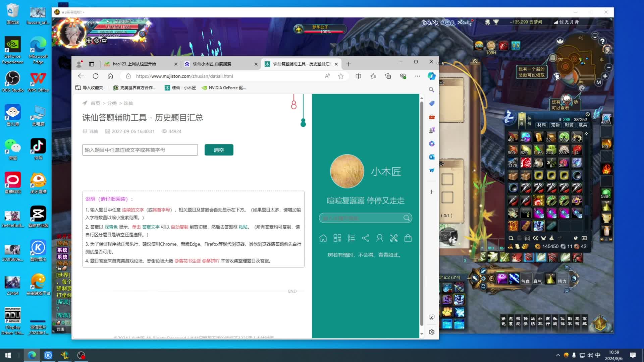The image size is (644, 362).
Task: Toggle read aloud from the address bar
Action: (x=327, y=76)
